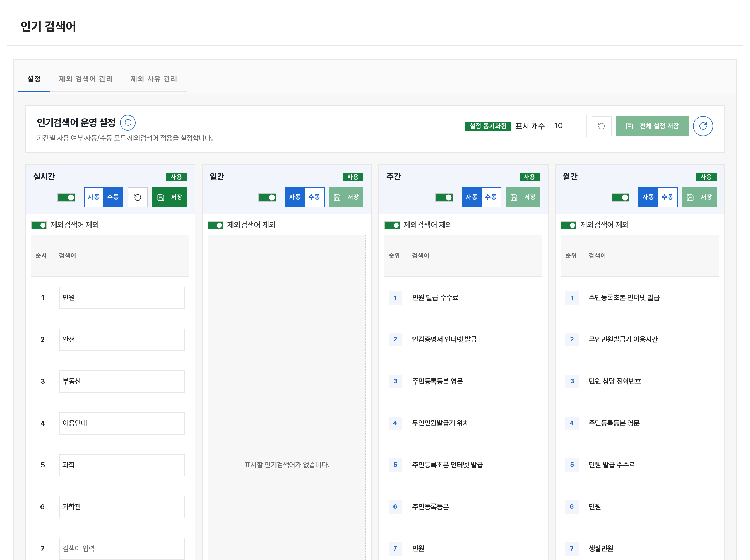Select 자동 mode in 실시간 panel
Screen dimensions: 750x560
(94, 197)
